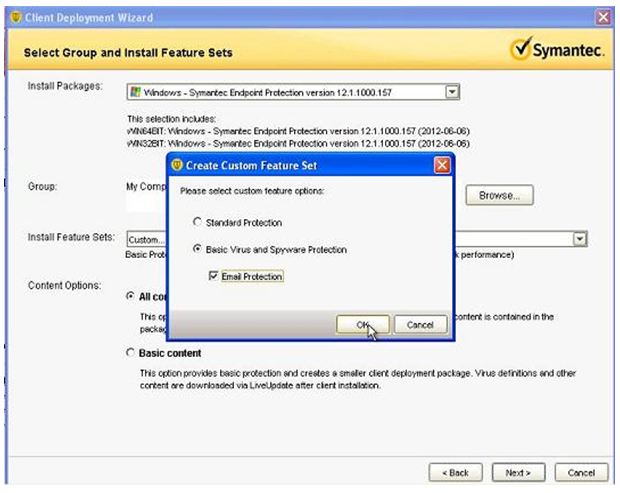Image resolution: width=620 pixels, height=493 pixels.
Task: Open the Install Packages dropdown arrow
Action: pos(452,91)
